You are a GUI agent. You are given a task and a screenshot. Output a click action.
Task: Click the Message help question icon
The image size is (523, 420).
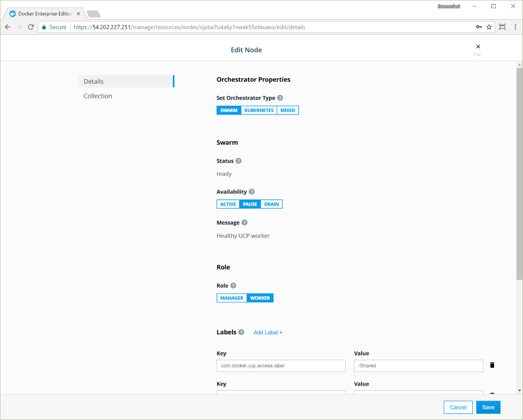(x=244, y=223)
